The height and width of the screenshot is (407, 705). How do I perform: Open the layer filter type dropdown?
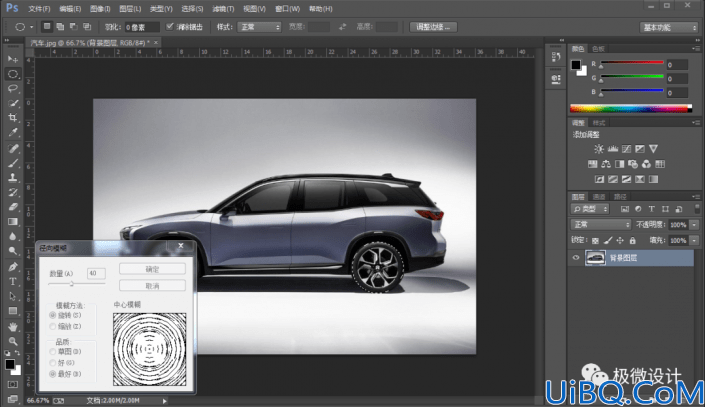point(590,209)
